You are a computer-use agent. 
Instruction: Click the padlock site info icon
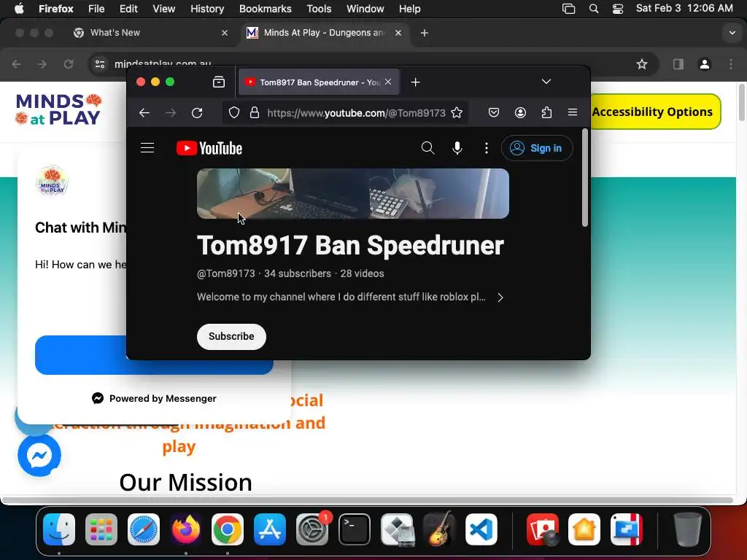pos(255,113)
